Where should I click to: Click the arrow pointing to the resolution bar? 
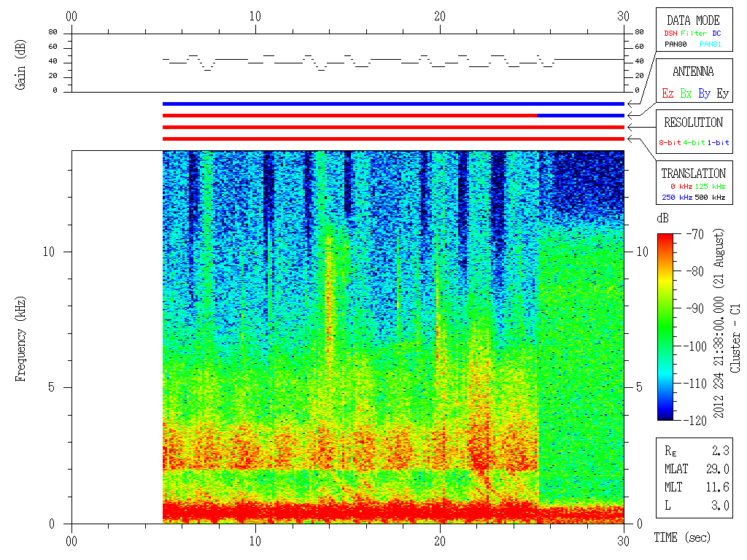632,127
